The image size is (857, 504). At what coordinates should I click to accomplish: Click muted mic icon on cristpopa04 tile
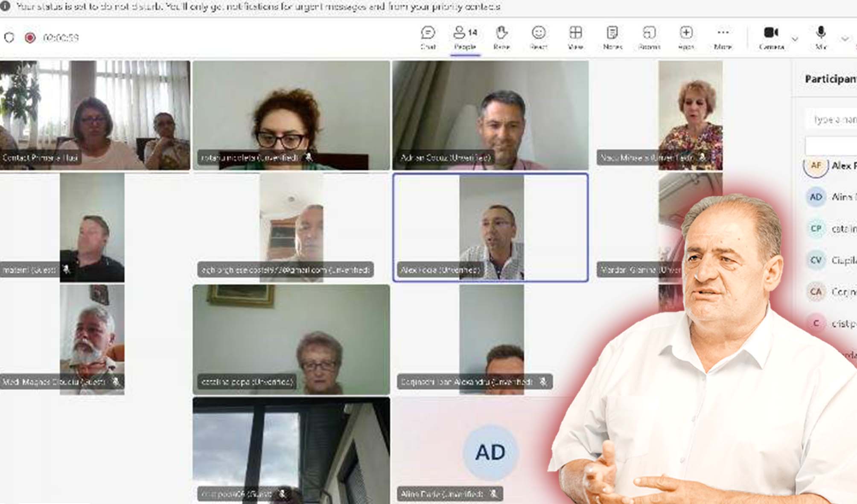[x=282, y=494]
